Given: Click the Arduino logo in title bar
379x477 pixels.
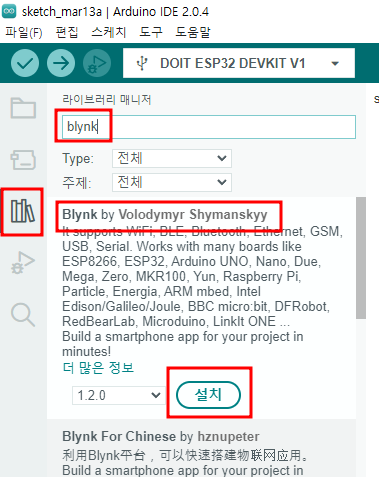Looking at the screenshot, I should [x=9, y=11].
